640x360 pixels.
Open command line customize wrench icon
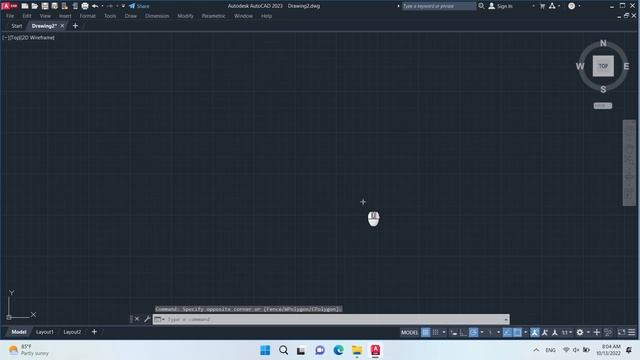[147, 319]
